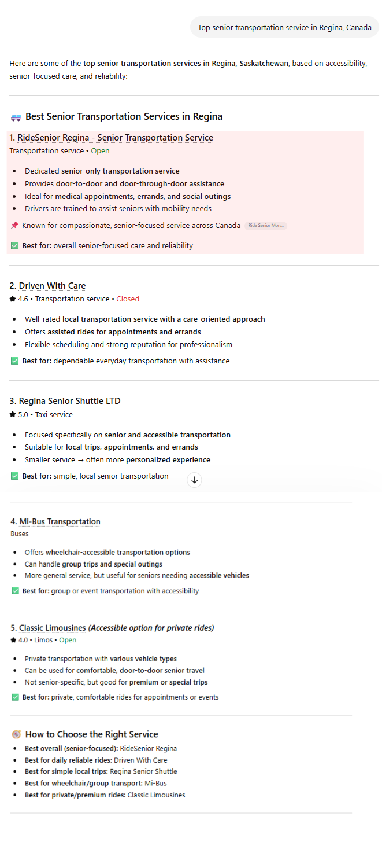The width and height of the screenshot is (382, 868).
Task: Open the Classic Limousines listing
Action: [x=53, y=628]
